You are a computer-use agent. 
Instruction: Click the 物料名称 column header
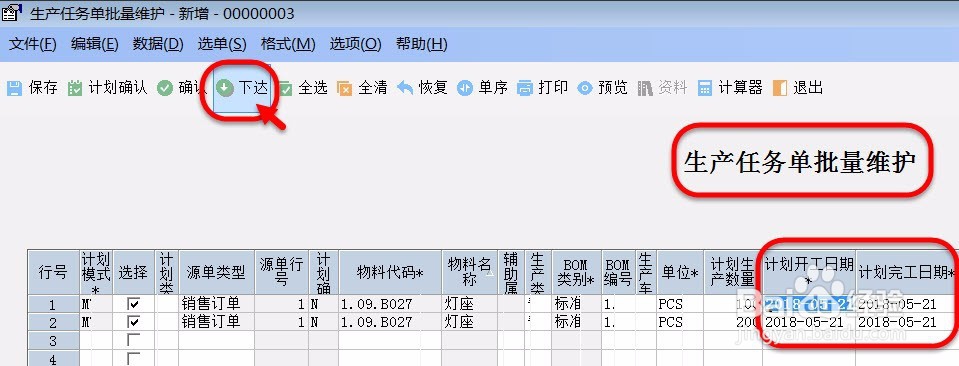tap(470, 272)
